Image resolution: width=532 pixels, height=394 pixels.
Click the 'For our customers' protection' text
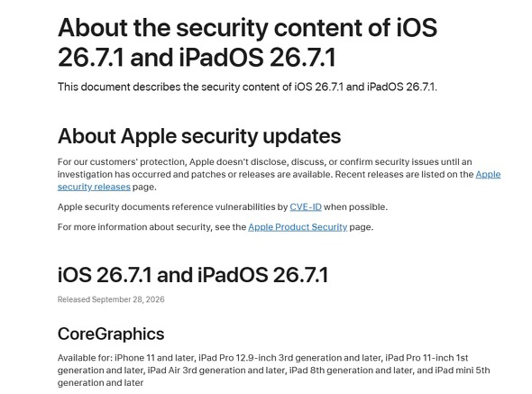[x=122, y=162]
